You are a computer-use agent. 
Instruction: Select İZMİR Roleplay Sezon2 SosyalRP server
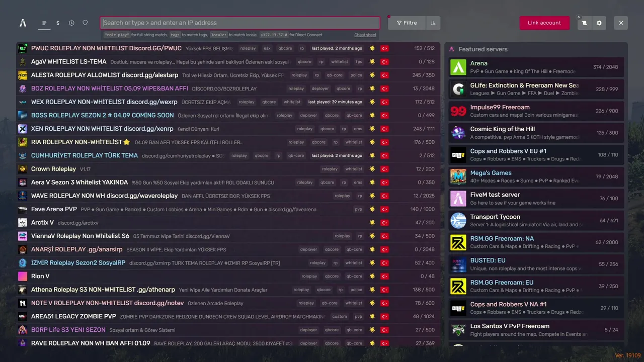tap(228, 262)
